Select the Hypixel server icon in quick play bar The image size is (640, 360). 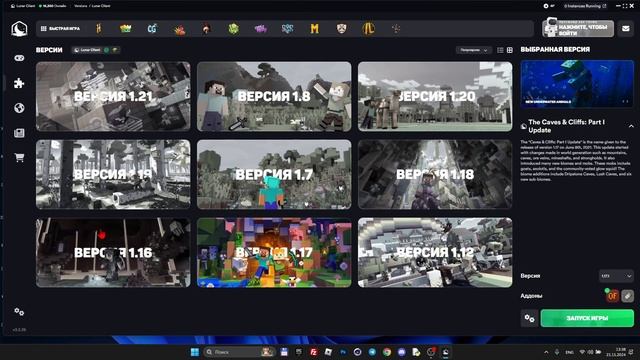click(x=98, y=29)
